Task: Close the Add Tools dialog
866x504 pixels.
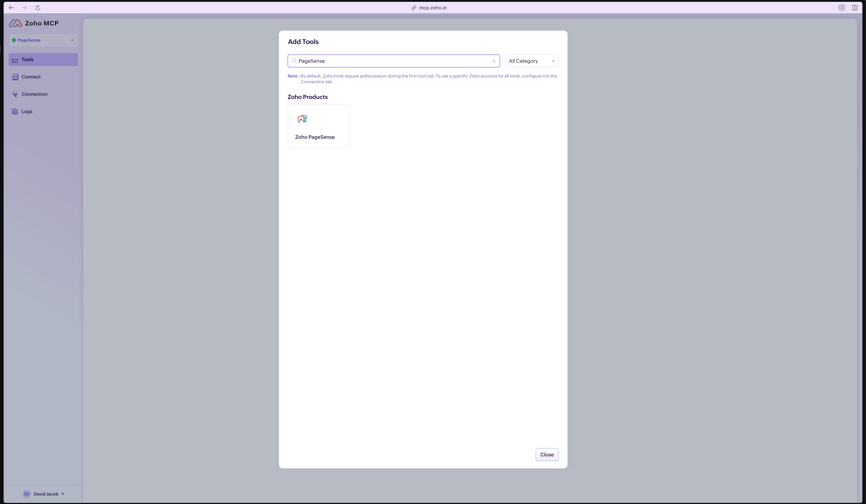Action: tap(547, 455)
